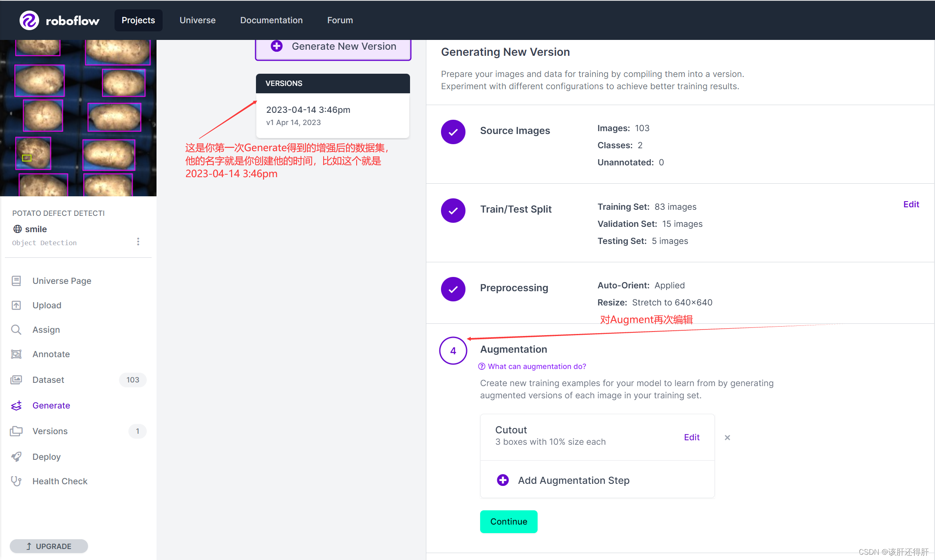935x560 pixels.
Task: Open the Annotate tool icon
Action: 16,354
